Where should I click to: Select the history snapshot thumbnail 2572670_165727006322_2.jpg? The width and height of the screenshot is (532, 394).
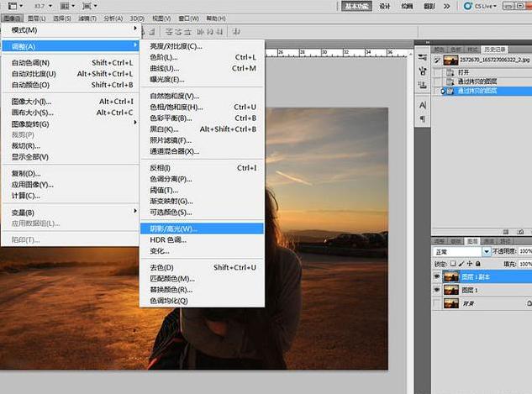451,60
